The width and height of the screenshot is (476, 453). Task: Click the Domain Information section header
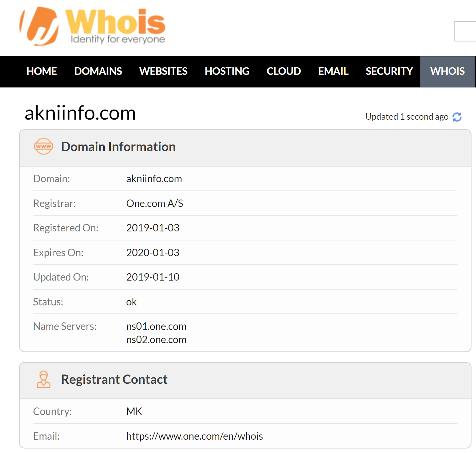tap(245, 148)
